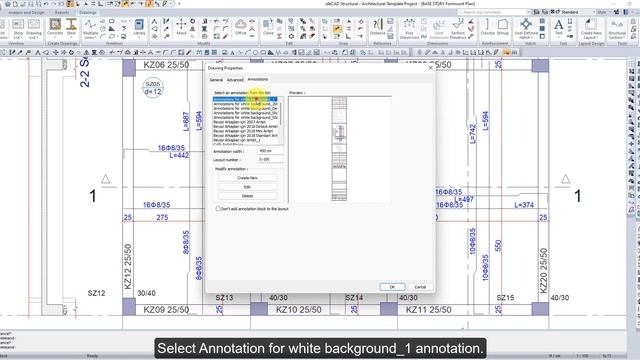The image size is (640, 360).
Task: Open the Structural Section tool
Action: [617, 29]
